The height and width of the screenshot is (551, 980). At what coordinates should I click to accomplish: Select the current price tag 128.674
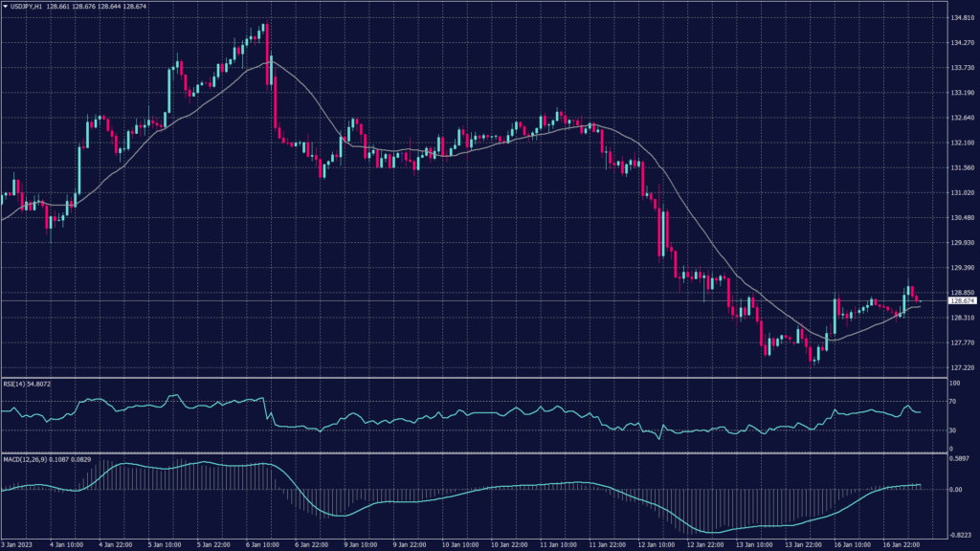click(961, 300)
